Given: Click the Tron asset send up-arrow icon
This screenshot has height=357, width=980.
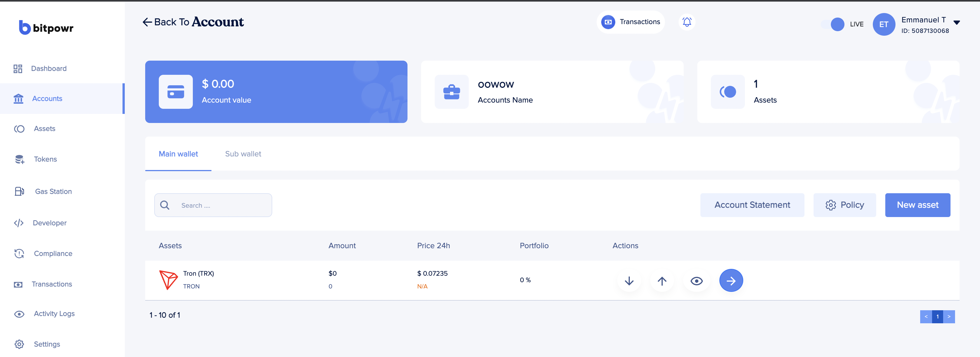Looking at the screenshot, I should 662,281.
